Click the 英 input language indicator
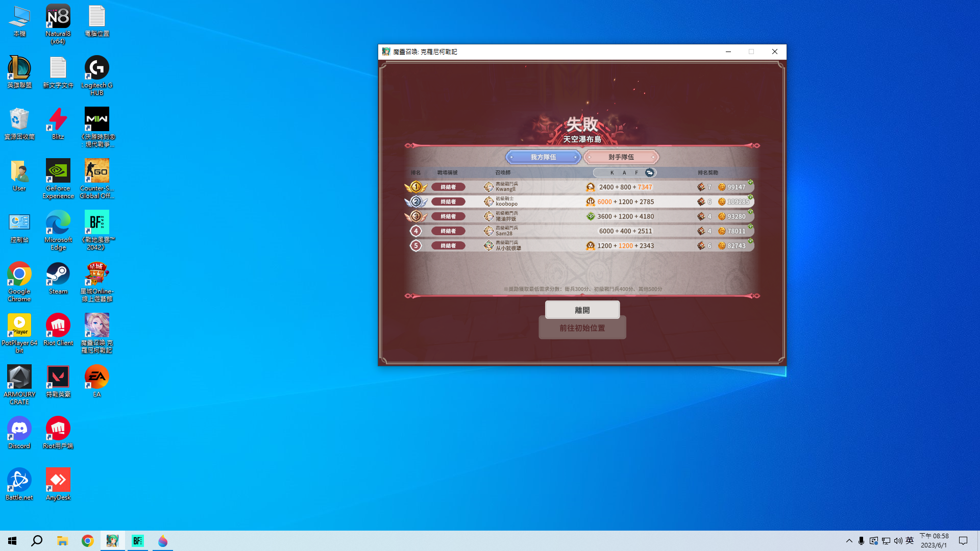 click(x=910, y=541)
